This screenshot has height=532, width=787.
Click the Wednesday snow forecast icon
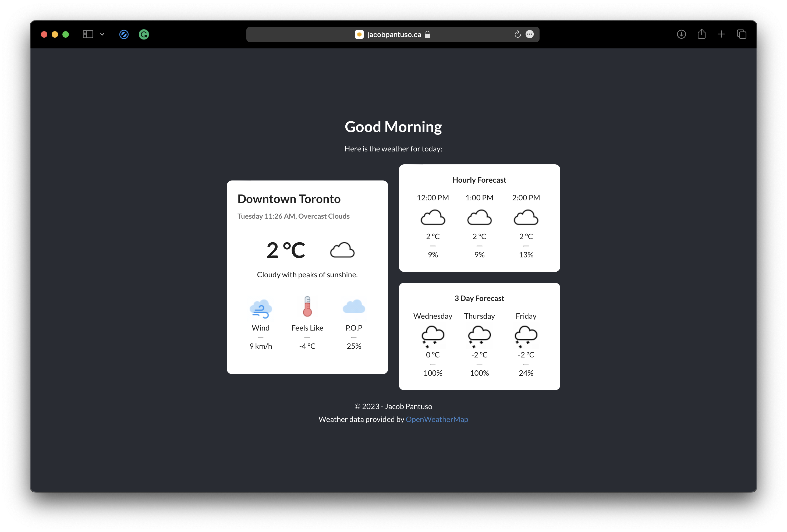pos(433,336)
